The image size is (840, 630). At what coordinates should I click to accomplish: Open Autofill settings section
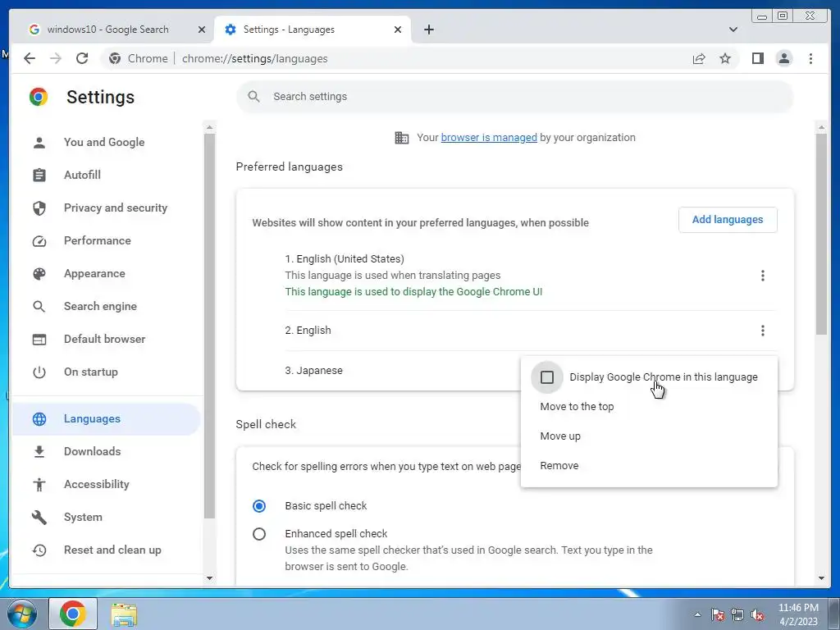[x=104, y=176]
